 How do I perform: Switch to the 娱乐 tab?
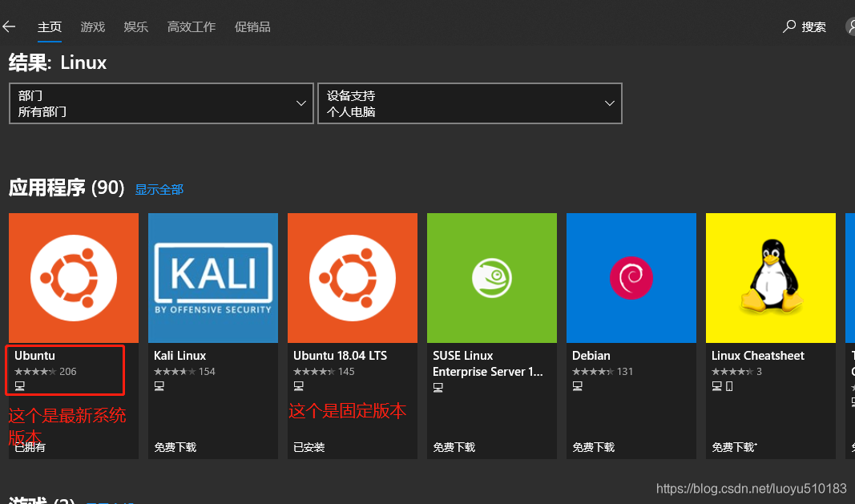135,26
